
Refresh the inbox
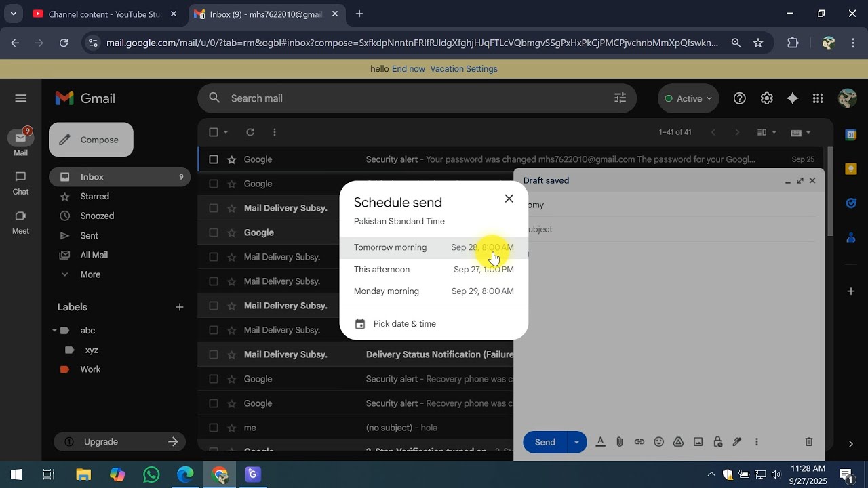[x=250, y=132]
